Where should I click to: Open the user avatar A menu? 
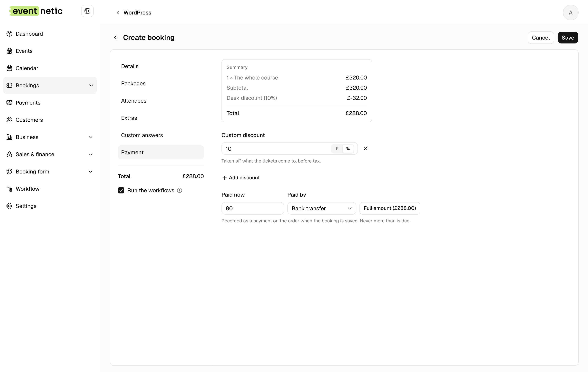(x=570, y=13)
